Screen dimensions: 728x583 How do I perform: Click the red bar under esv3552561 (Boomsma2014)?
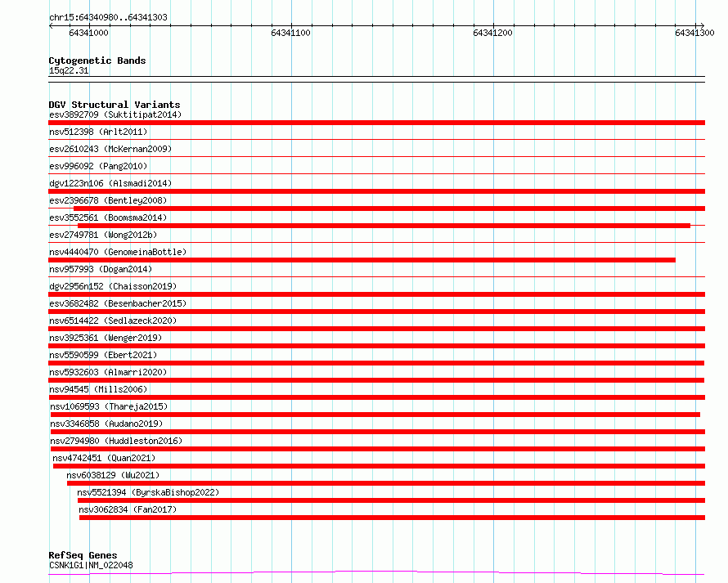click(384, 226)
